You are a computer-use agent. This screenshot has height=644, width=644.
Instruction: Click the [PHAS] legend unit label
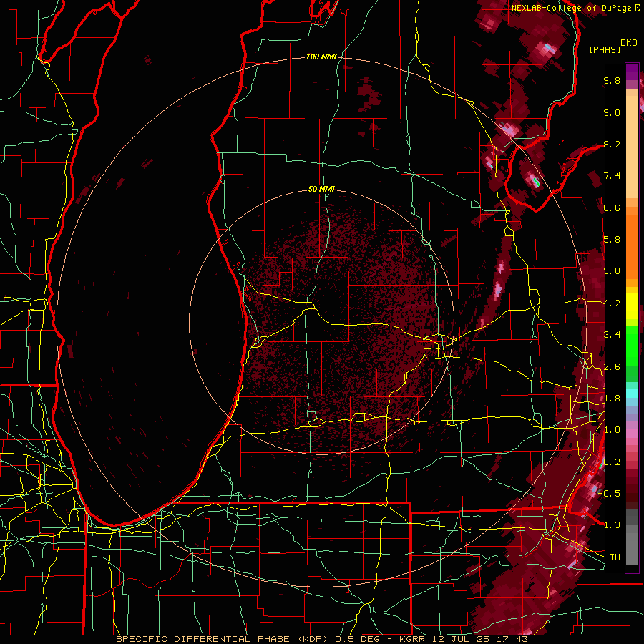pyautogui.click(x=605, y=50)
